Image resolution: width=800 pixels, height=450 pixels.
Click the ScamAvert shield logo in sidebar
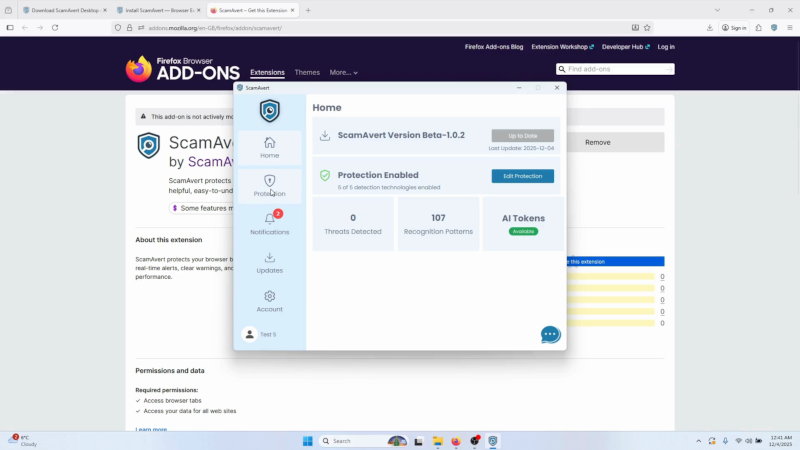(x=269, y=110)
